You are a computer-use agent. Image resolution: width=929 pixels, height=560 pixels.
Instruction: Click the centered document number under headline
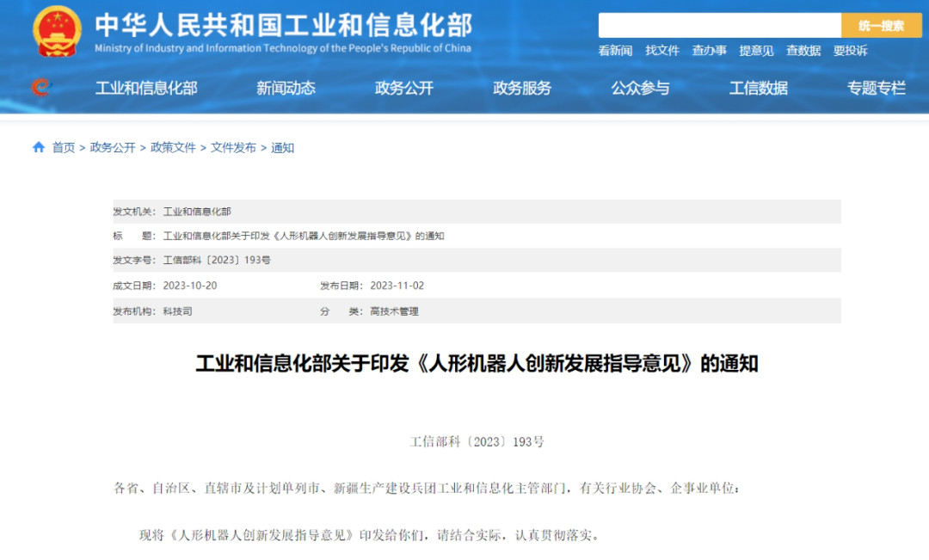tap(477, 441)
